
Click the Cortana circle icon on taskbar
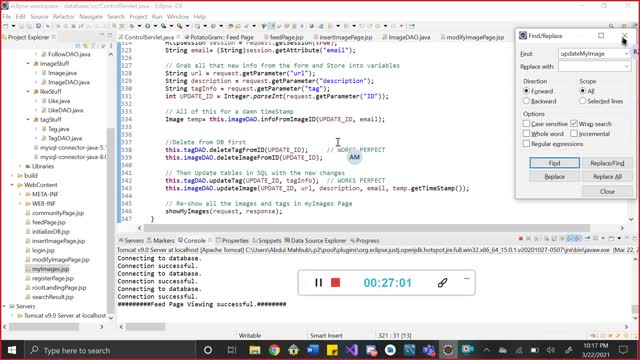[x=208, y=350]
